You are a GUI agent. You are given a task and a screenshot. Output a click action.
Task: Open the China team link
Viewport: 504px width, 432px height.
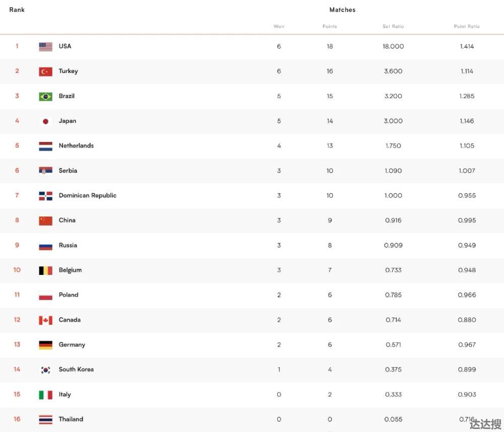coord(67,220)
